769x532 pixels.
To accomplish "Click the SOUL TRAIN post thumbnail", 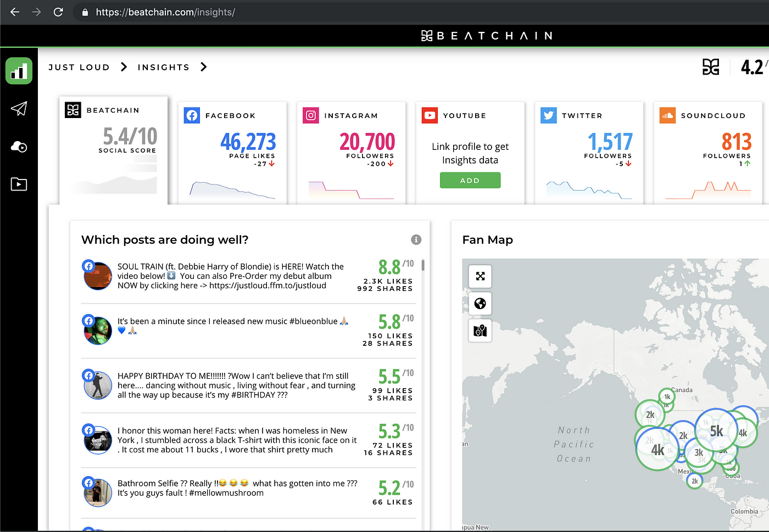I will point(98,276).
